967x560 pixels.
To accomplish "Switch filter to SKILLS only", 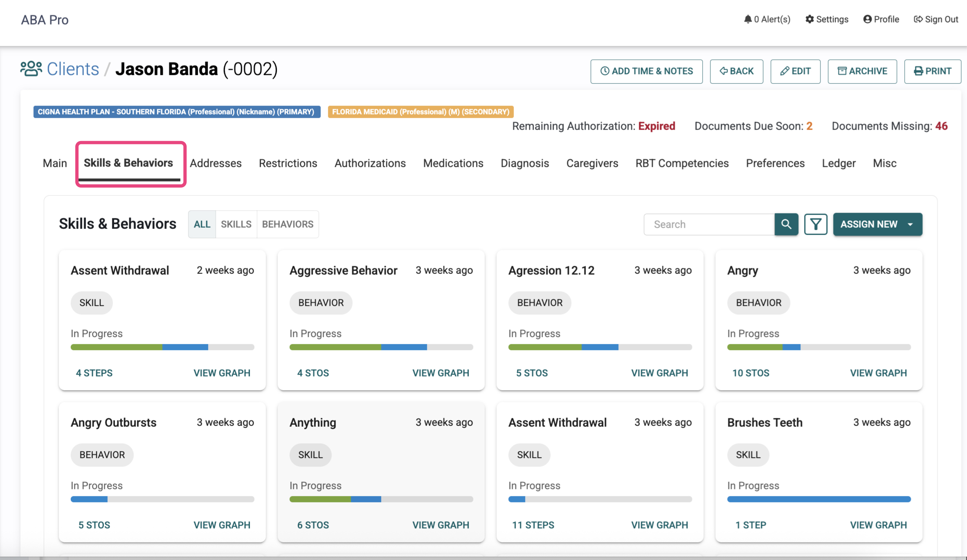I will tap(236, 224).
